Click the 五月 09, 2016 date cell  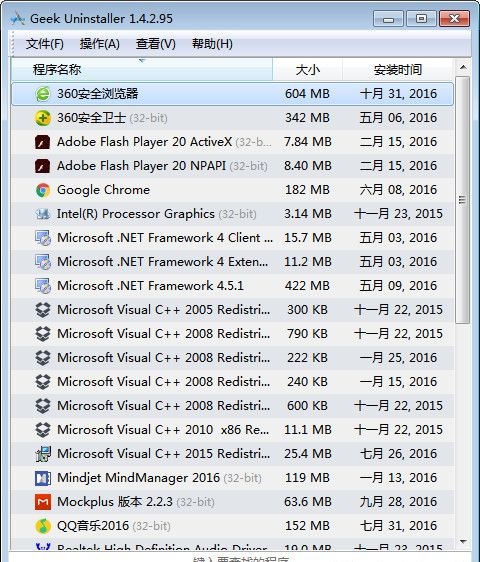click(x=398, y=286)
